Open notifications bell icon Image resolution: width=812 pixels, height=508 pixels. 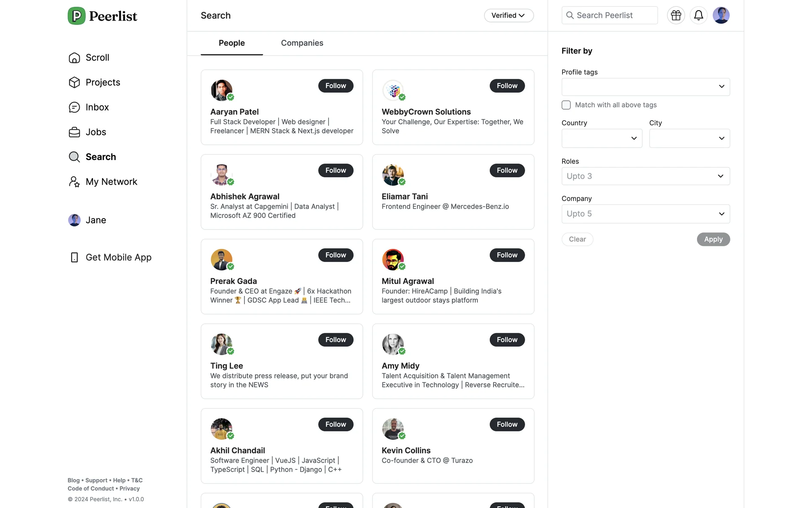pos(698,16)
